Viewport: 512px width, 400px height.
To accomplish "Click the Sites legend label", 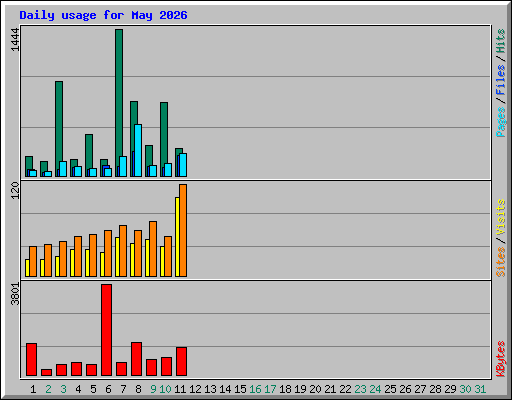I will point(501,262).
